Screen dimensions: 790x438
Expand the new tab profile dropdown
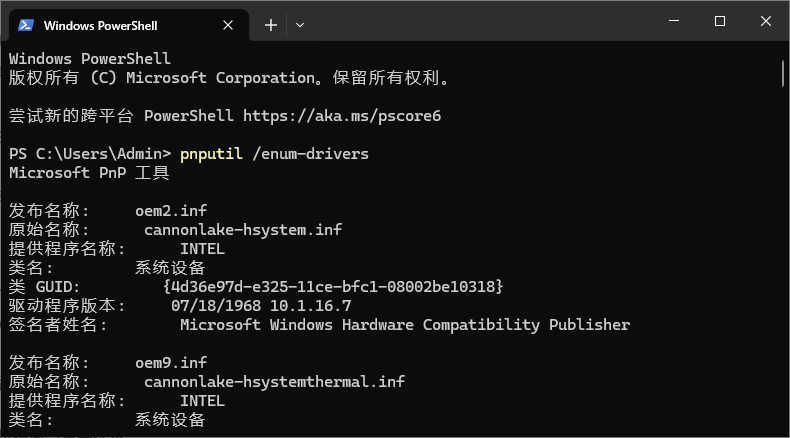(300, 25)
